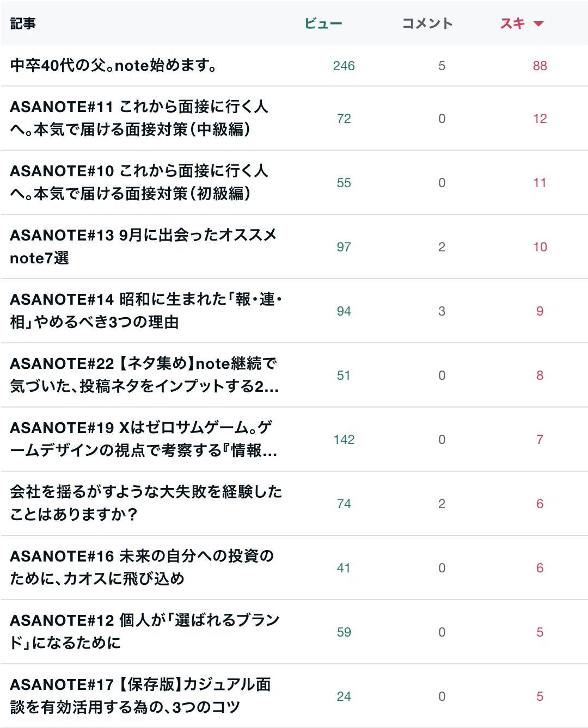The height and width of the screenshot is (728, 588).
Task: Sort table by ビュー column
Action: (323, 23)
